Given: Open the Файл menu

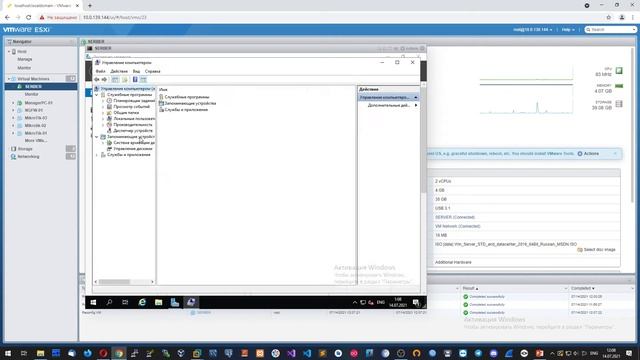Looking at the screenshot, I should 100,71.
